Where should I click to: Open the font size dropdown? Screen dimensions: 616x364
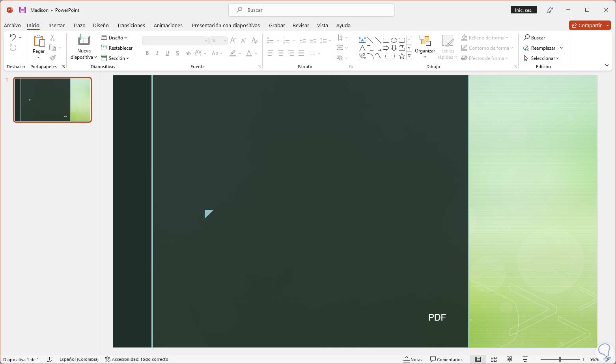click(x=225, y=40)
